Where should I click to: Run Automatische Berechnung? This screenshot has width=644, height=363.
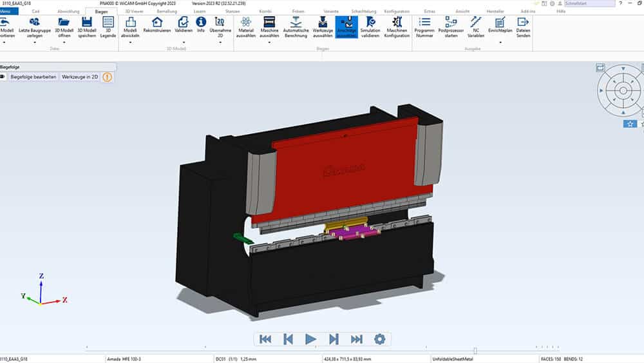coord(296,23)
